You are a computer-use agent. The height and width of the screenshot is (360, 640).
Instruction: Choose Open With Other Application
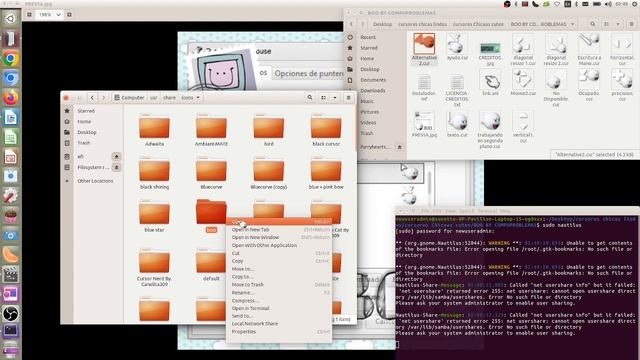[x=279, y=245]
